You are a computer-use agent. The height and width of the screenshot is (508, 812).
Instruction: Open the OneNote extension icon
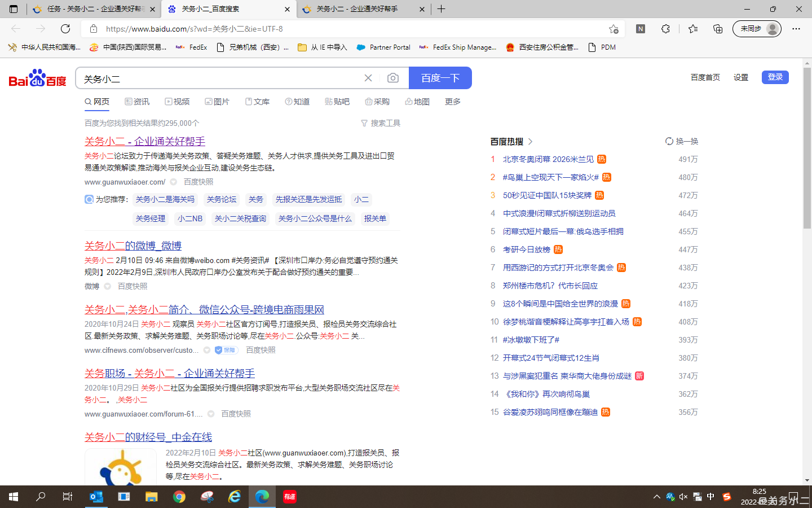pyautogui.click(x=641, y=29)
